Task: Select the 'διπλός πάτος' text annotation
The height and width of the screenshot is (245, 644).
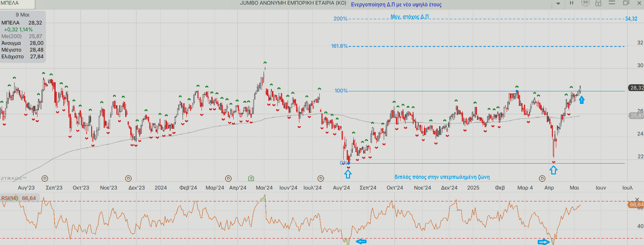Action: 442,177
